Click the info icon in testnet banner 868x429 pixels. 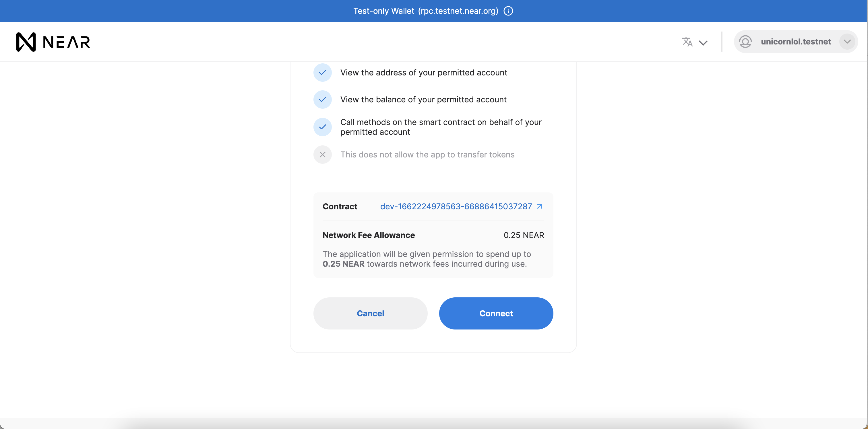tap(508, 11)
